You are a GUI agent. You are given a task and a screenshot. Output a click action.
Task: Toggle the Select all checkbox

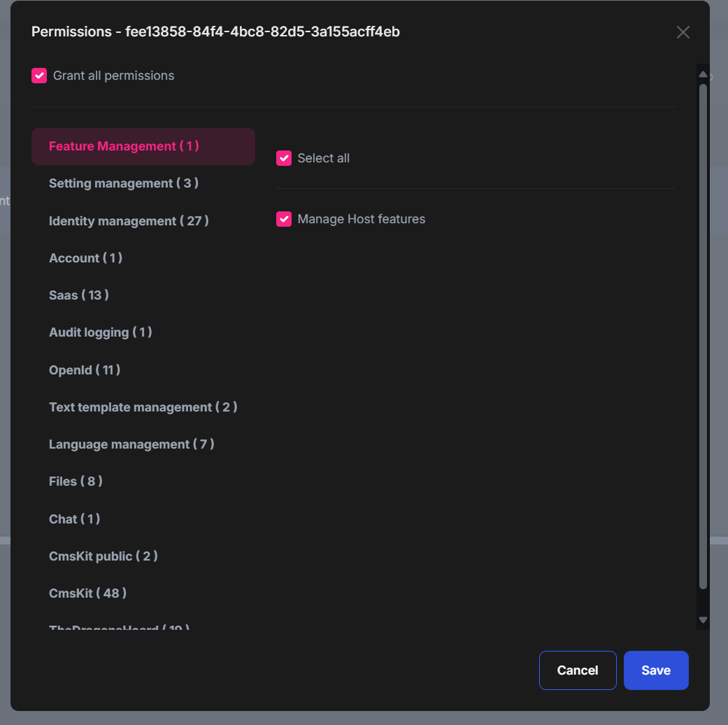point(284,158)
